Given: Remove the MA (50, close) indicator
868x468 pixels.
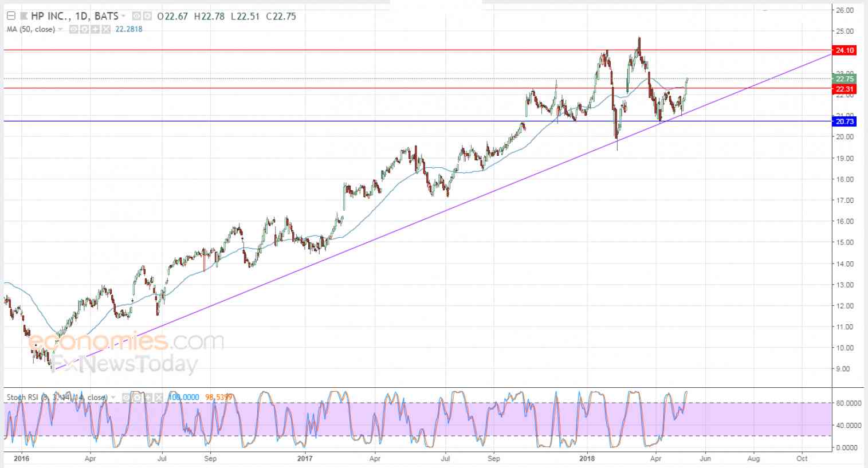Looking at the screenshot, I should [106, 29].
